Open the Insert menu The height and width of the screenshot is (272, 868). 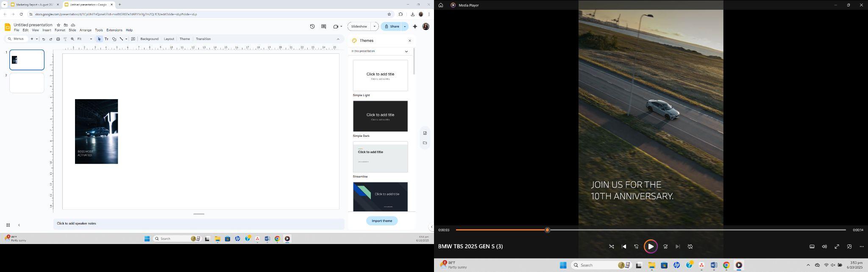(x=47, y=31)
